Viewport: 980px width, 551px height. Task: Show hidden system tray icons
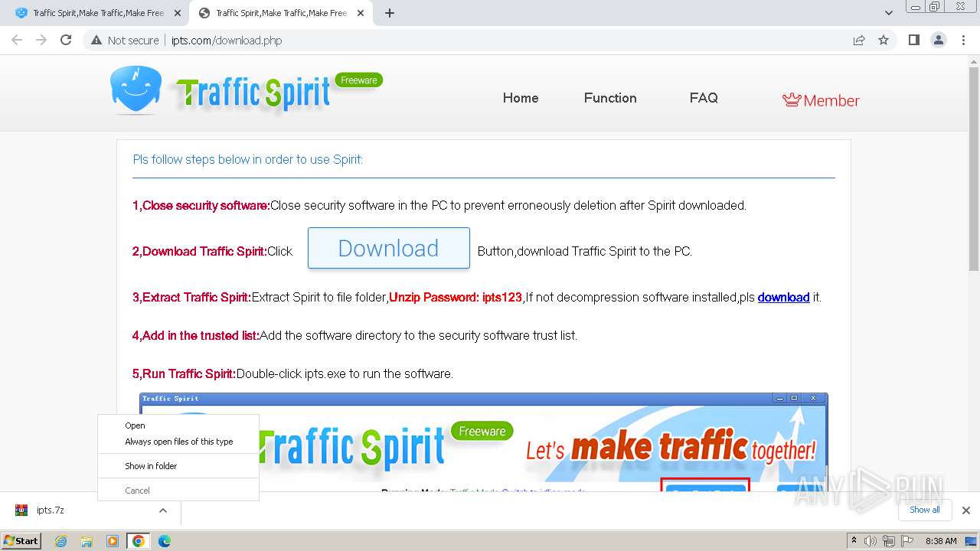pyautogui.click(x=854, y=541)
